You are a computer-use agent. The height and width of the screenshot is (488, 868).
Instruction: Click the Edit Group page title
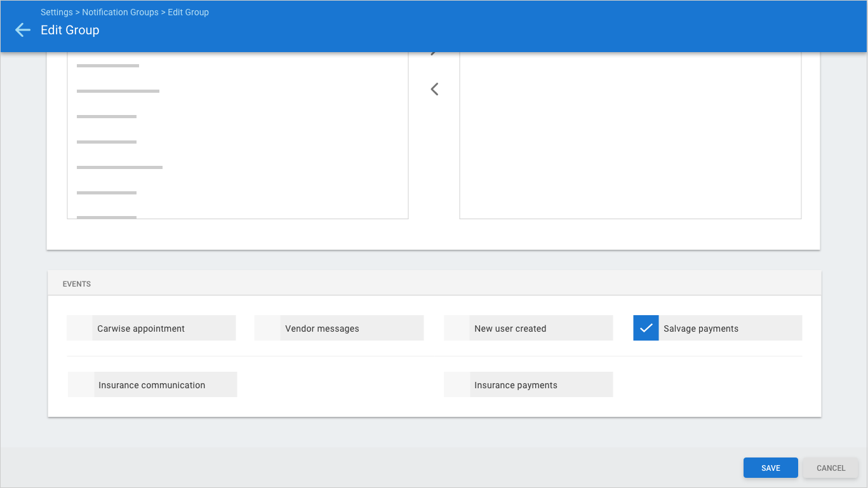70,30
